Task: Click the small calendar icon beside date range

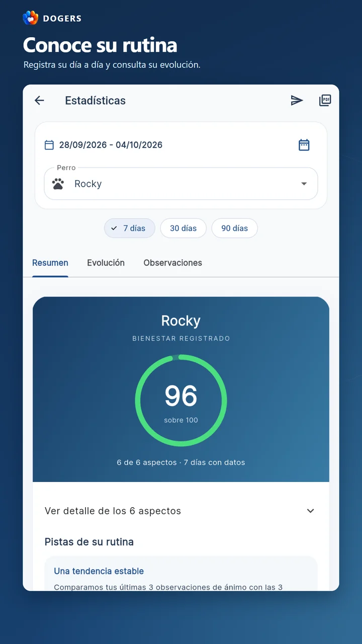Action: [x=49, y=145]
